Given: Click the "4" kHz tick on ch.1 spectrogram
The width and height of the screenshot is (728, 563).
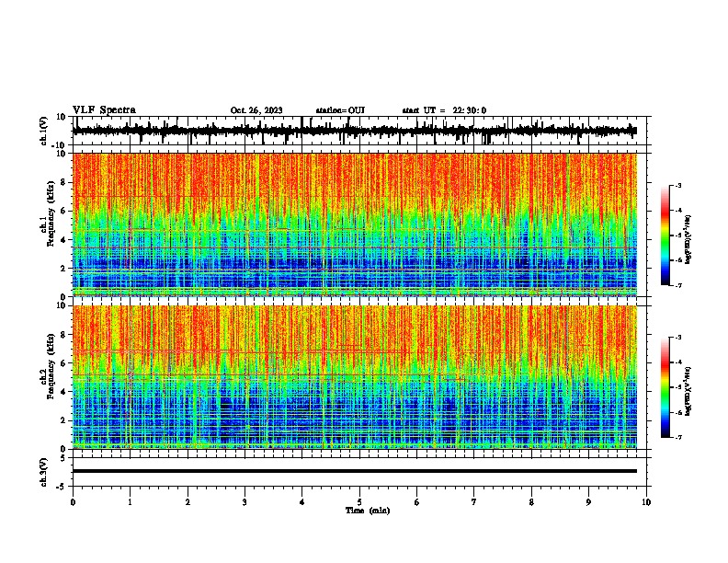Looking at the screenshot, I should click(64, 240).
